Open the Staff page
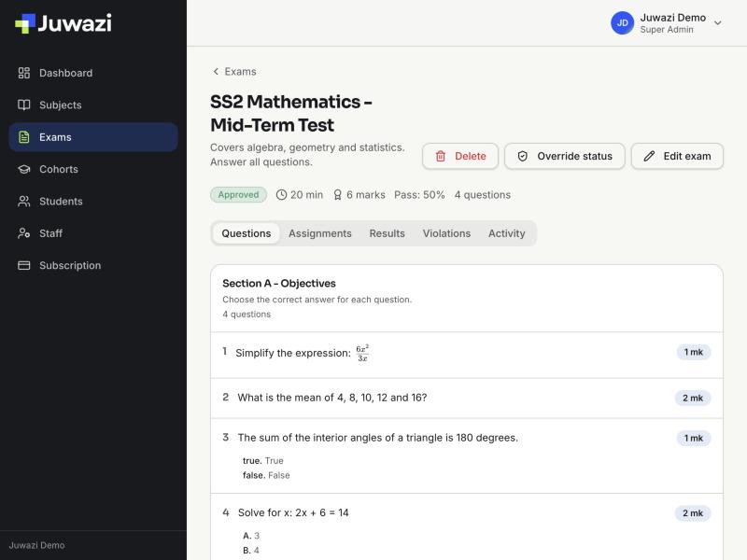 click(x=93, y=233)
